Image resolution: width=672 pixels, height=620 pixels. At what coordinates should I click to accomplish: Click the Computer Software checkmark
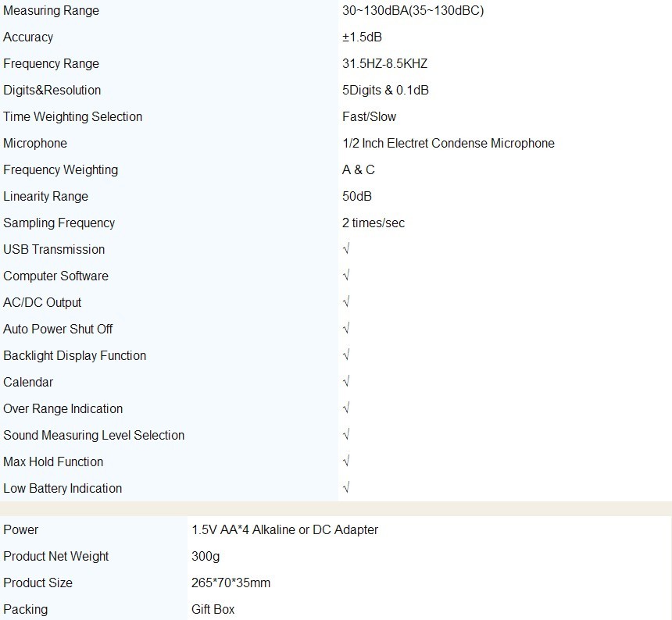[346, 276]
